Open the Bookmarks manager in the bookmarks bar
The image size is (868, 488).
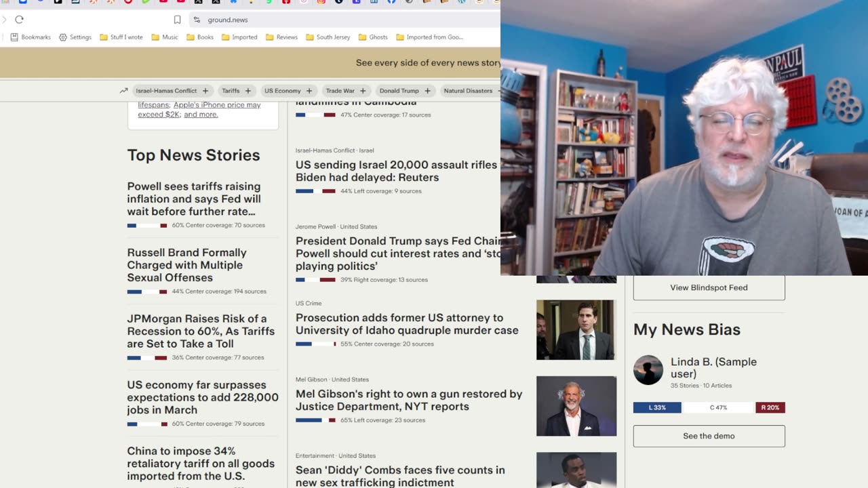tap(31, 37)
